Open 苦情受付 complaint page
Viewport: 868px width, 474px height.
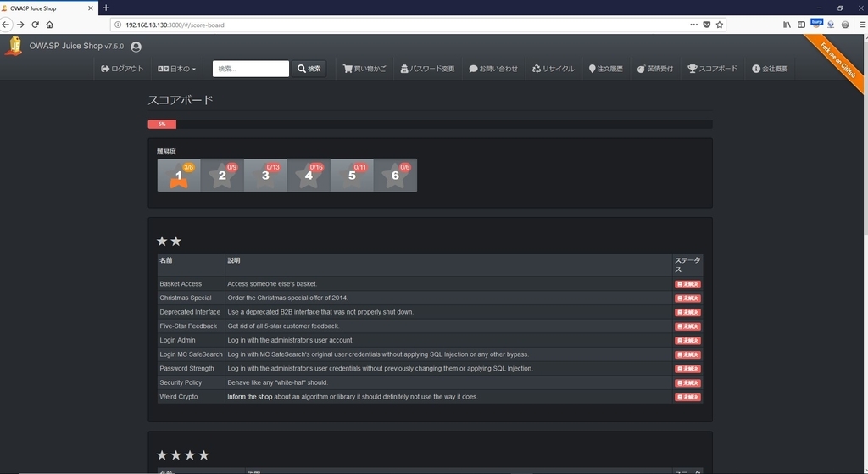[655, 69]
